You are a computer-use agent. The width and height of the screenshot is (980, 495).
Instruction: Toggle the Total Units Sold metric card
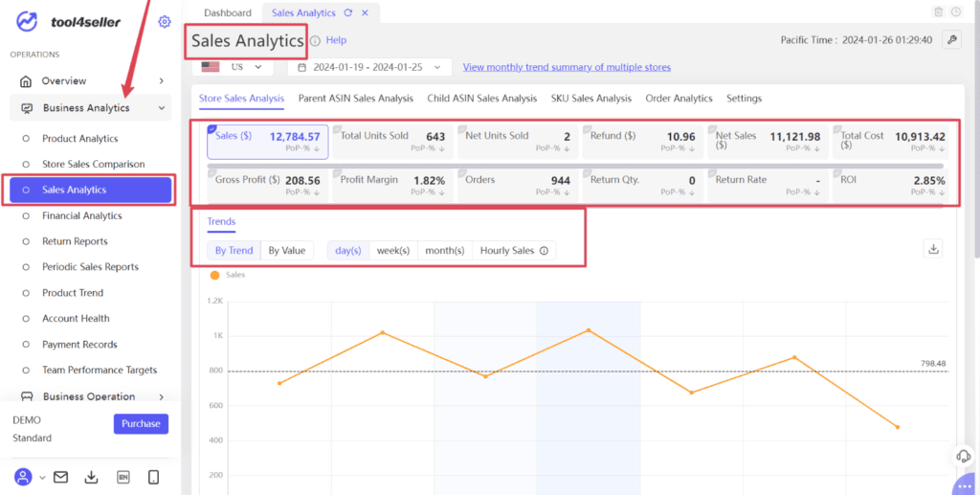pyautogui.click(x=392, y=142)
